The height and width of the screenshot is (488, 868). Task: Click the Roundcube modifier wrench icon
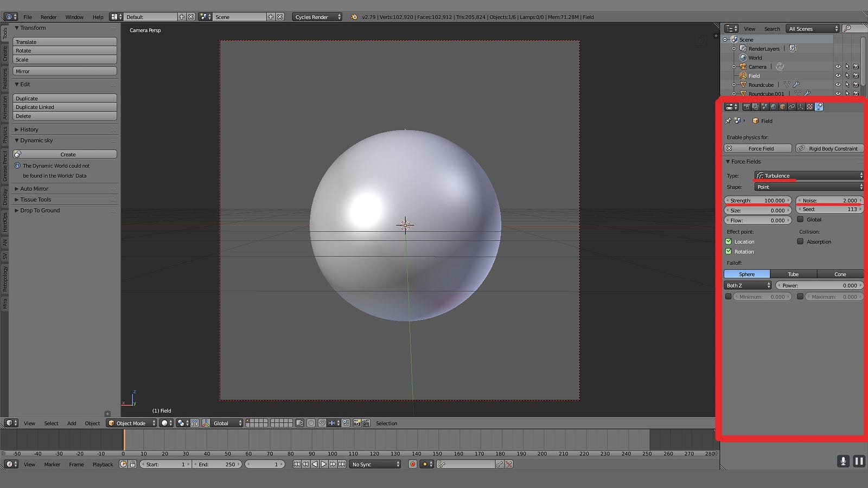click(796, 85)
